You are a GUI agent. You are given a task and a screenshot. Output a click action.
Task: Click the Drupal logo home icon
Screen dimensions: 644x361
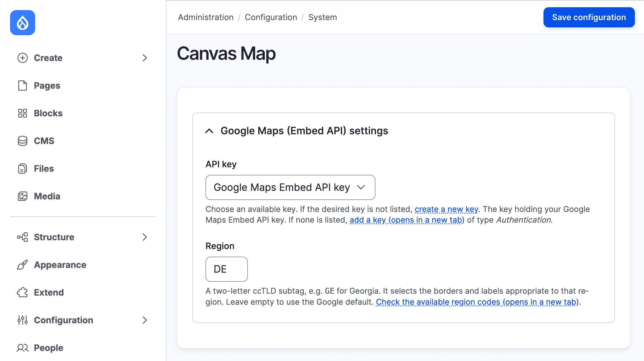[x=23, y=23]
